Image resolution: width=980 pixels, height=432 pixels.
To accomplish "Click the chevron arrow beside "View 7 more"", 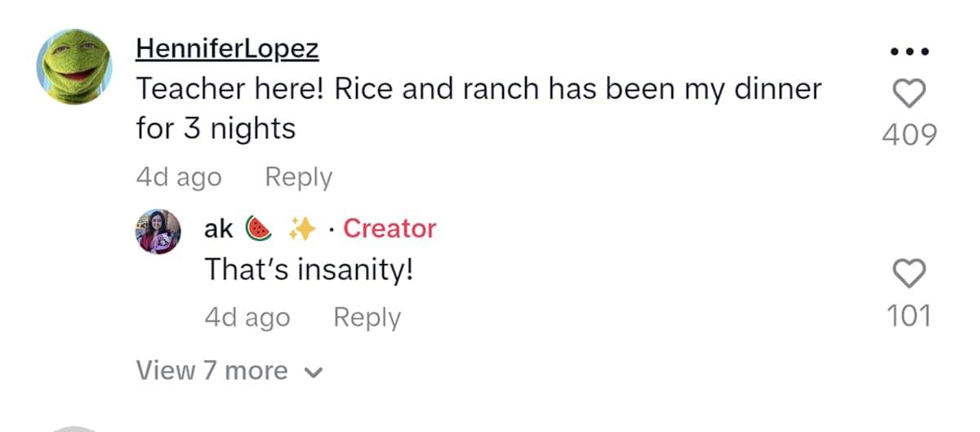I will (314, 373).
